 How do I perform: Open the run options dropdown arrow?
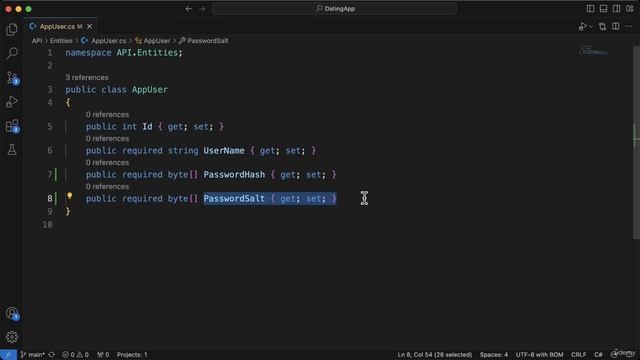(591, 27)
